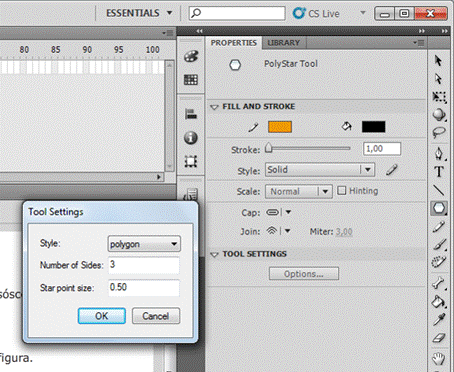The width and height of the screenshot is (454, 372).
Task: Select the Bone tool
Action: pos(439,283)
